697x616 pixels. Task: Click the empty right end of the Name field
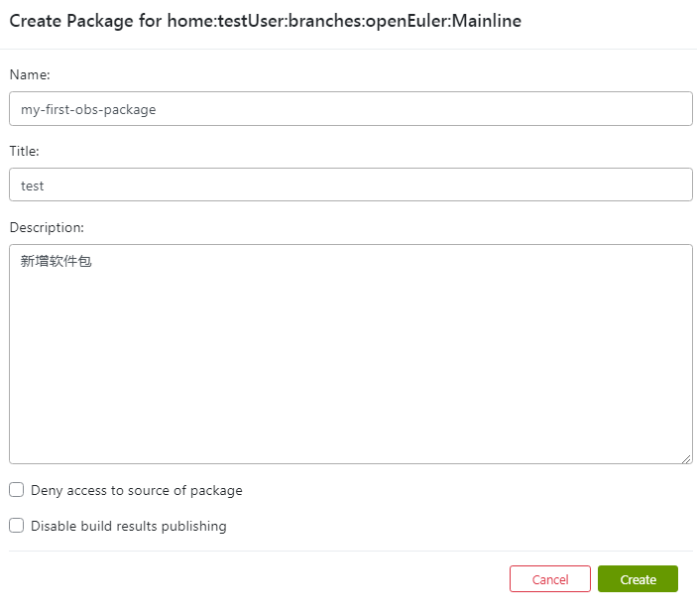point(595,109)
